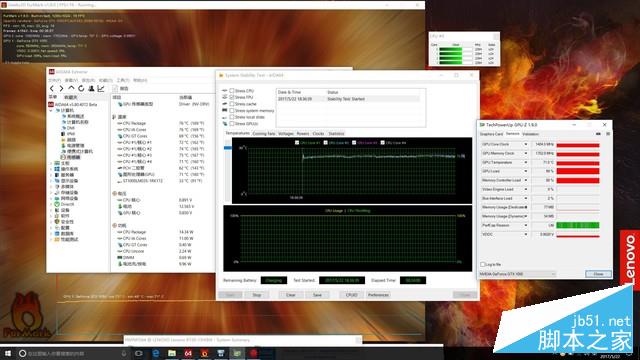Open GPU Temperature sensor dropdown
640x360 pixels.
(525, 162)
